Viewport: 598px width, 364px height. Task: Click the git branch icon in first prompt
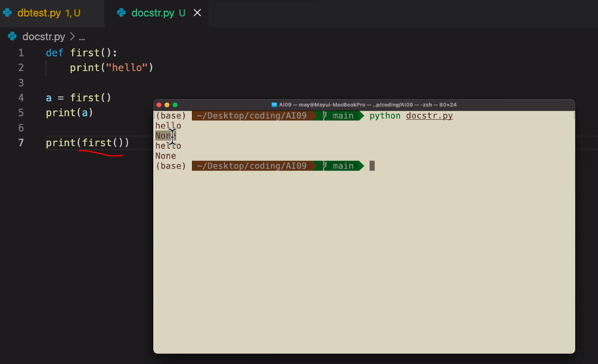325,116
